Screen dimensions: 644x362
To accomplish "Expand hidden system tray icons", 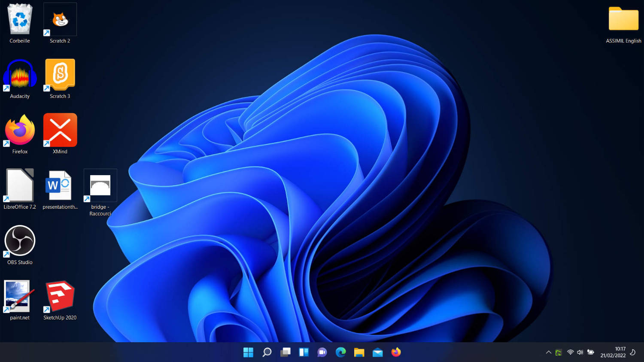I will (549, 352).
